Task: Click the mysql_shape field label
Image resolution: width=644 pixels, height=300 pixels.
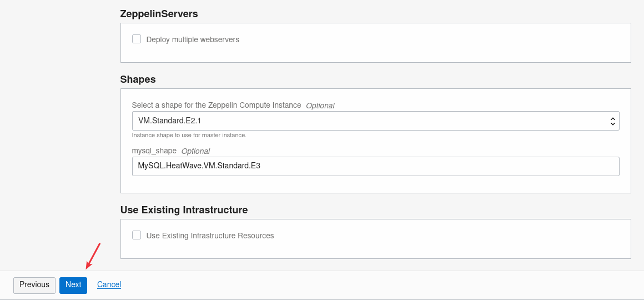Action: 154,151
